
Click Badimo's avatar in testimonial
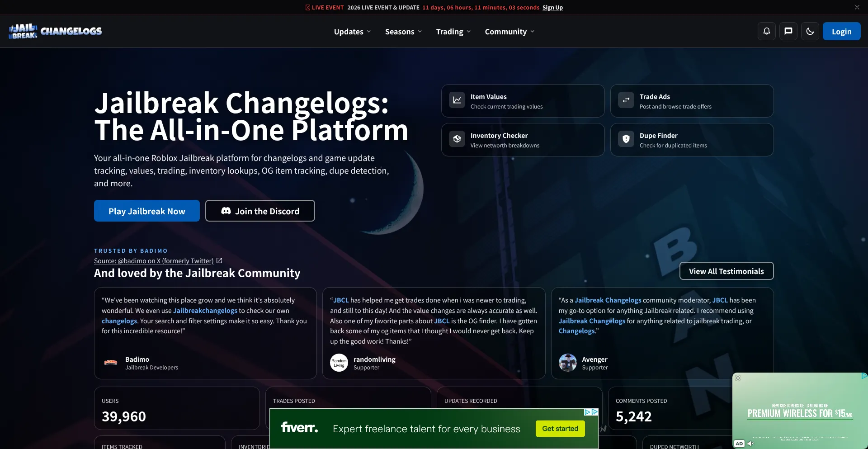(x=111, y=363)
